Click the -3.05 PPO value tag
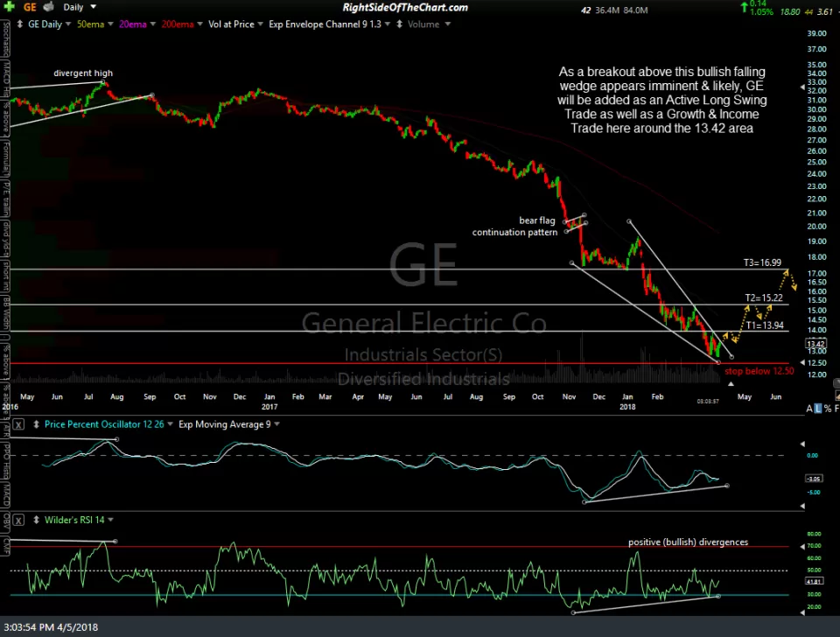Viewport: 840px width, 637px height. pos(814,479)
